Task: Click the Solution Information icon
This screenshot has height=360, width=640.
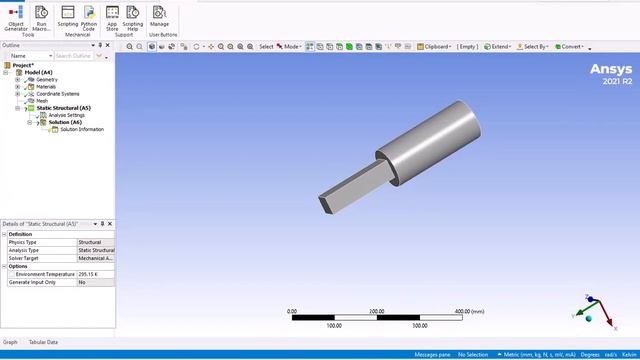Action: click(x=55, y=129)
